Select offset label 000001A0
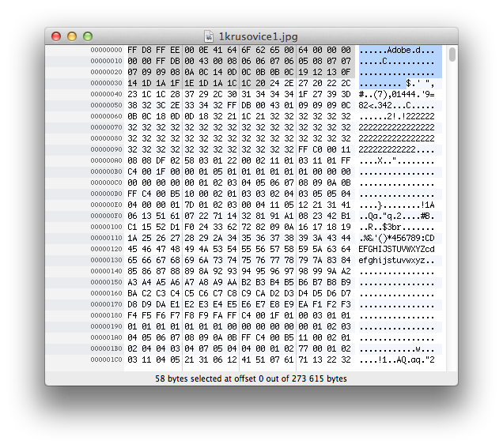The image size is (503, 448). pyautogui.click(x=106, y=337)
